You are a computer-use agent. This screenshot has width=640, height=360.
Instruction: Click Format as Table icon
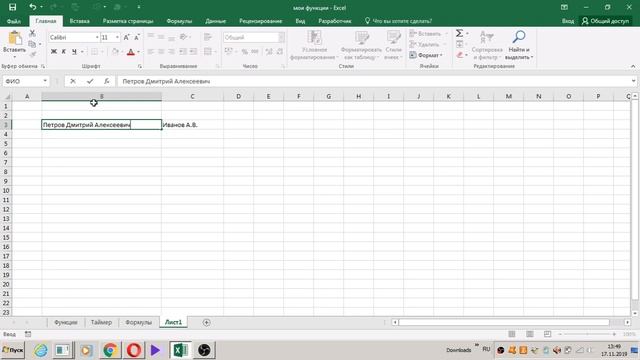point(361,38)
